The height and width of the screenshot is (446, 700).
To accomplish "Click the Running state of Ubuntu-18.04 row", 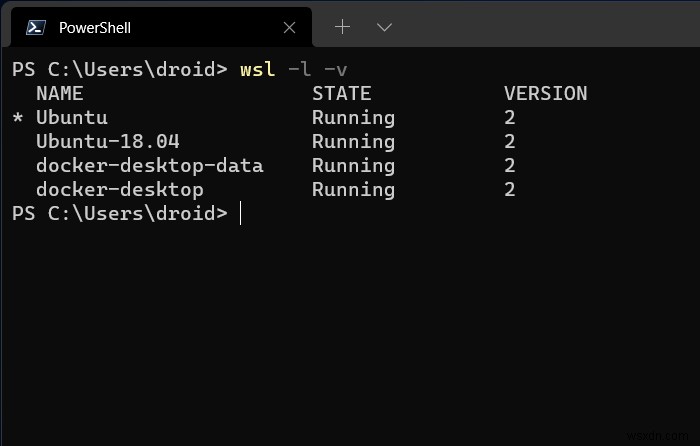I will click(353, 141).
